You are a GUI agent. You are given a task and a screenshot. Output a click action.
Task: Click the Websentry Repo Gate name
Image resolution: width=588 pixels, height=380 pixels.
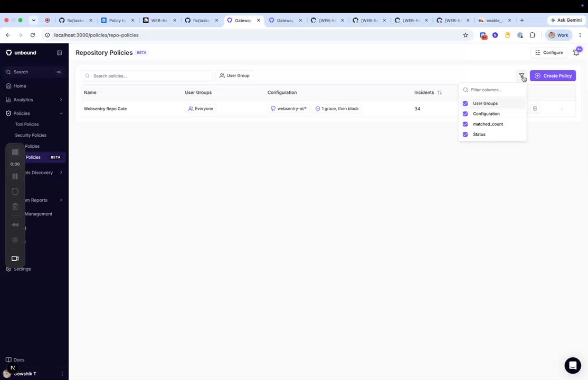click(106, 109)
